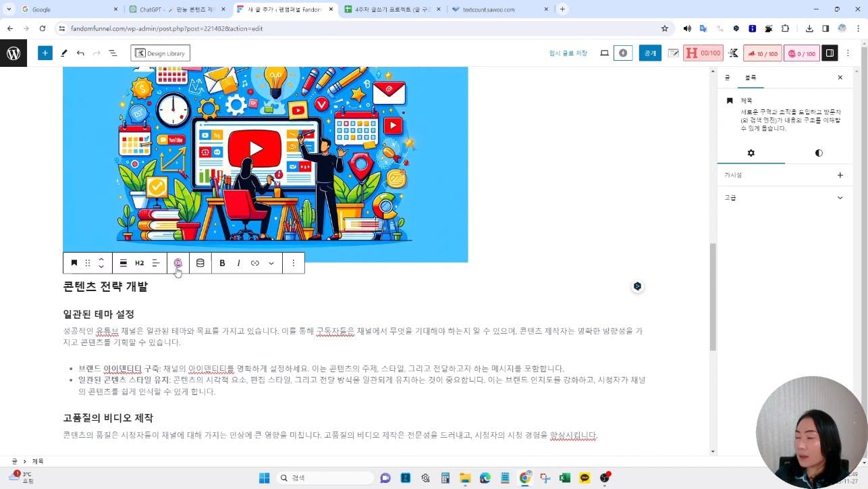Open block options three-dot menu
The image size is (868, 489).
[x=293, y=263]
